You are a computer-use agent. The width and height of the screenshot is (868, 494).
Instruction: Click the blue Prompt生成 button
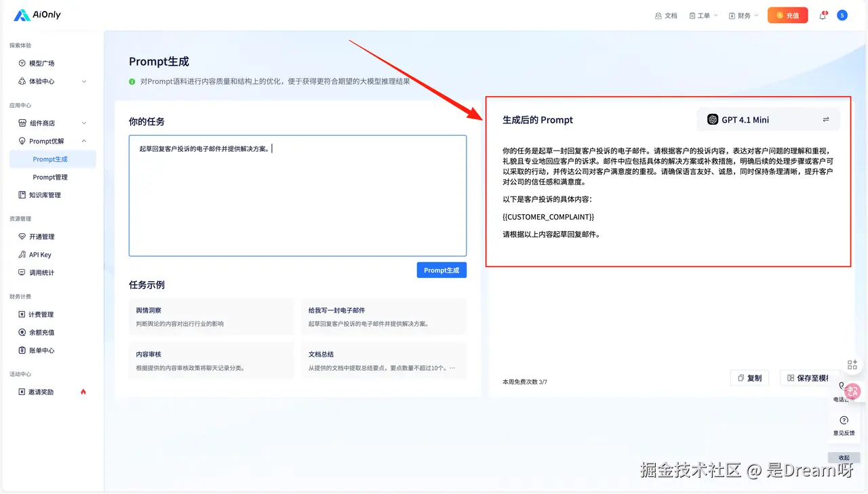click(441, 270)
